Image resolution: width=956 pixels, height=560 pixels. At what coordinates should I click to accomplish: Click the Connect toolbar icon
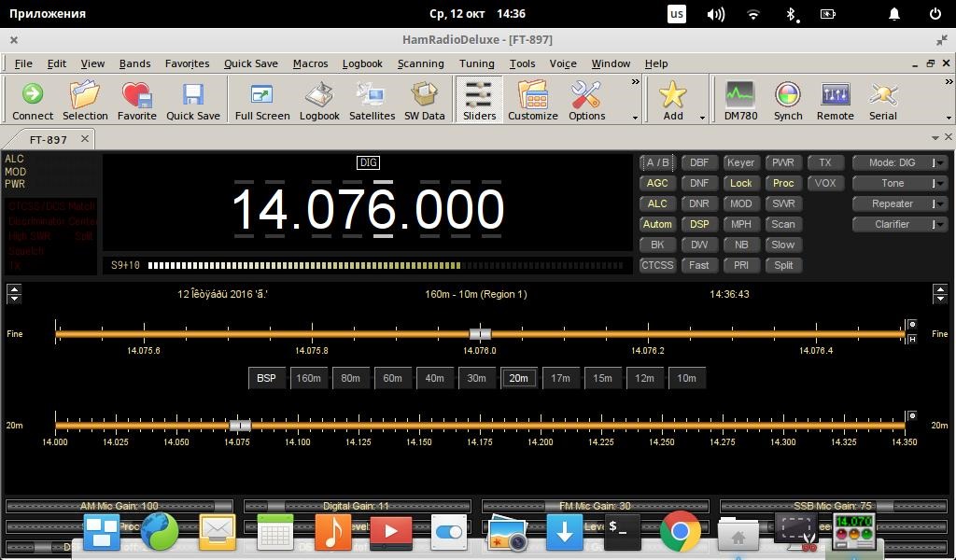33,100
